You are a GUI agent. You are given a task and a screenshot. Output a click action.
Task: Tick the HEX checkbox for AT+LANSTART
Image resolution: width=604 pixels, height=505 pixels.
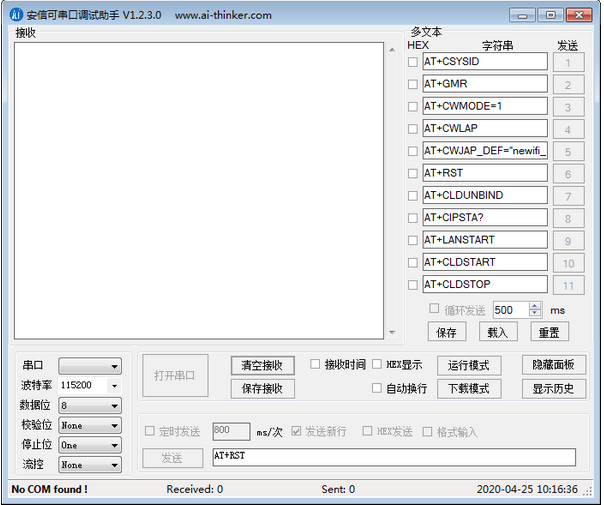point(413,240)
